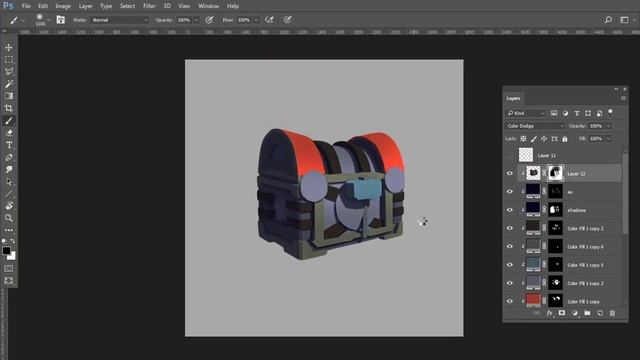Hide Color Fill 1 copy 2 layer
Viewport: 640px width, 360px height.
pos(510,228)
